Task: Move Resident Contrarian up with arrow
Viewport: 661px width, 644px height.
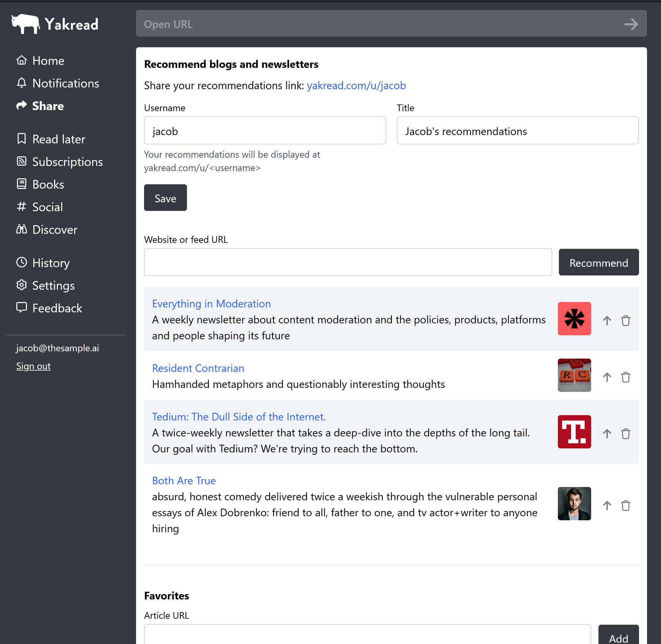Action: tap(607, 377)
